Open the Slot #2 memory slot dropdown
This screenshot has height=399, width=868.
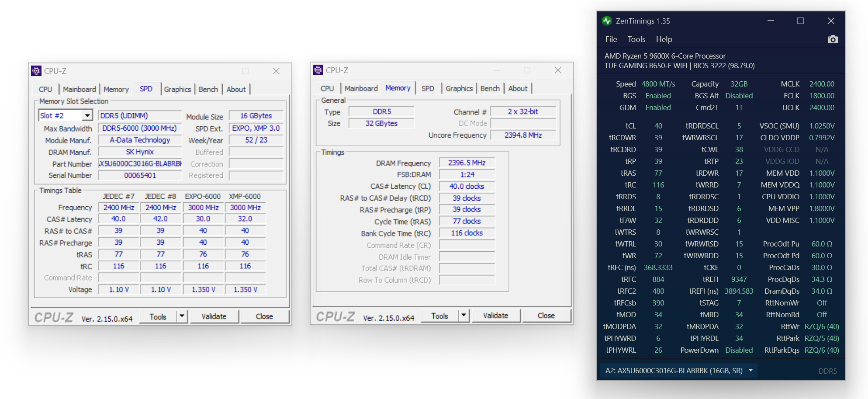click(x=87, y=115)
